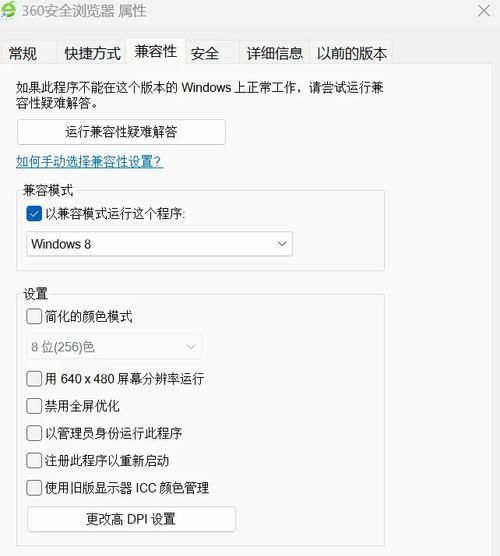500x556 pixels.
Task: Open the 详细信息 tab
Action: (274, 54)
